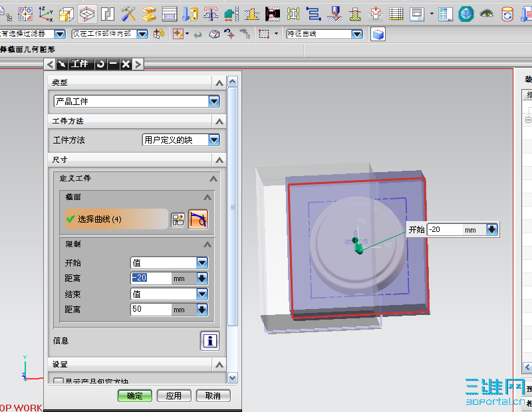Click the cylinder with refresh arrows icon

[x=507, y=14]
